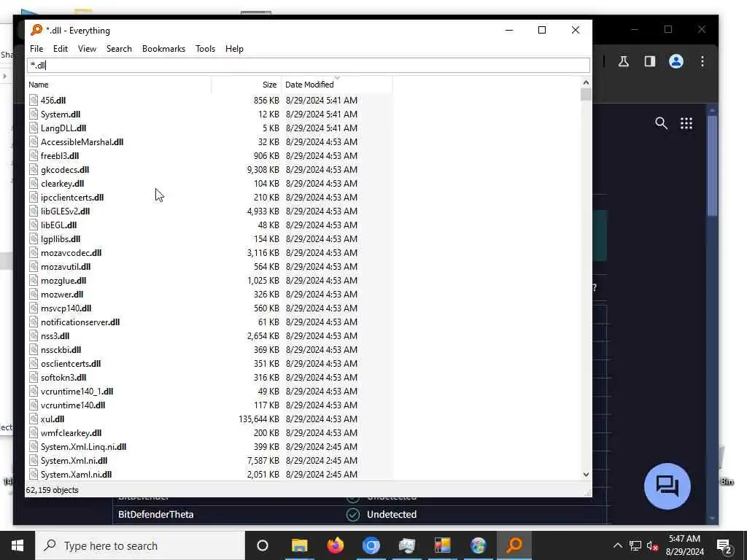Select the mozglue.dll file name
This screenshot has width=747, height=560.
coord(63,281)
